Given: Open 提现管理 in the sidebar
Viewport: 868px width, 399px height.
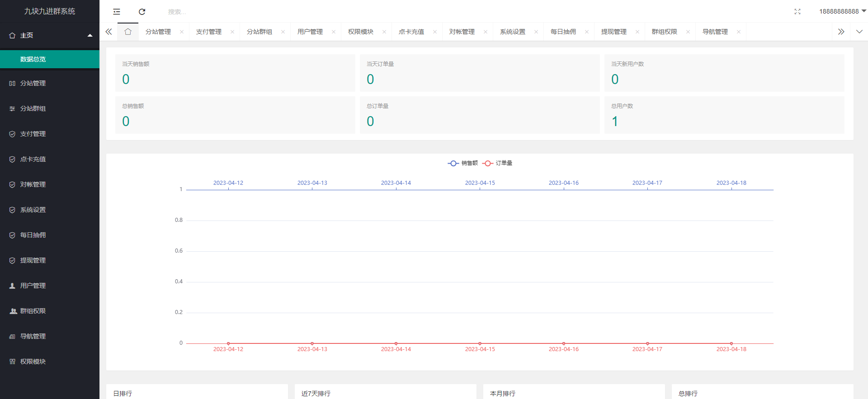Looking at the screenshot, I should [50, 260].
